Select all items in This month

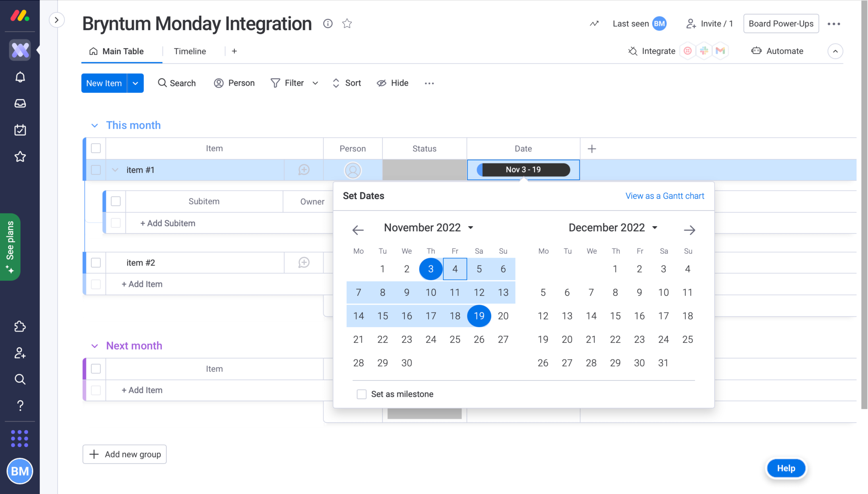click(96, 148)
